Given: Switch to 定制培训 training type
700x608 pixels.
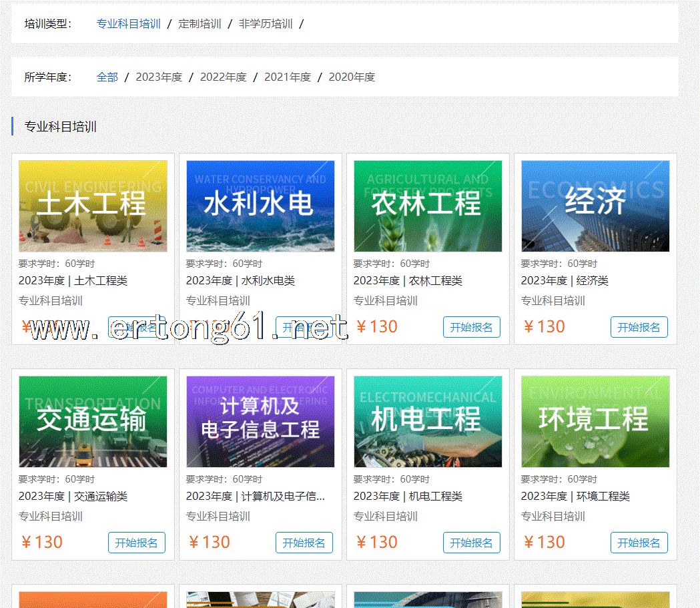Looking at the screenshot, I should [x=200, y=24].
